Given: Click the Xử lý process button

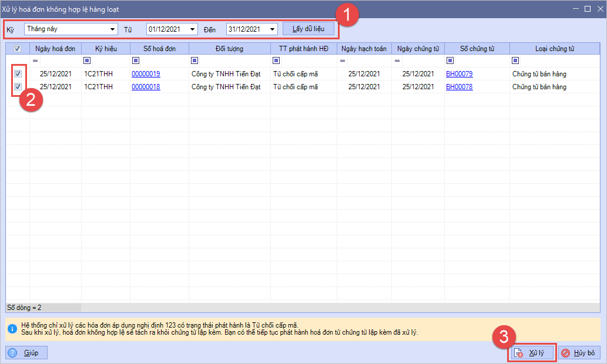Looking at the screenshot, I should pyautogui.click(x=531, y=353).
